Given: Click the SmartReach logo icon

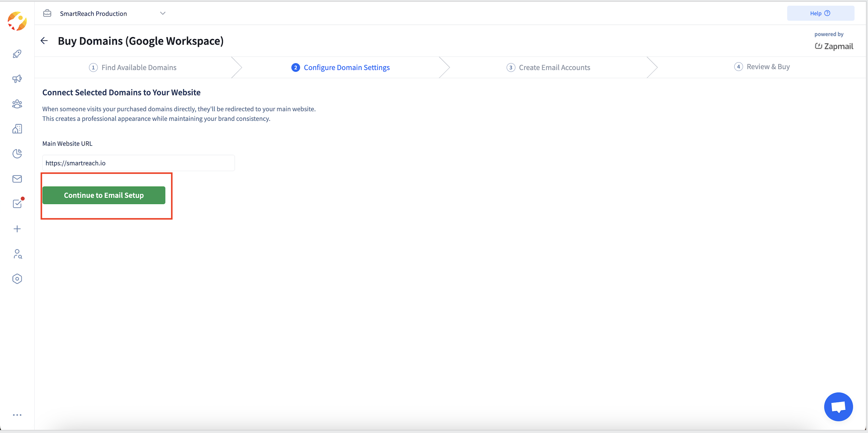Looking at the screenshot, I should point(17,21).
